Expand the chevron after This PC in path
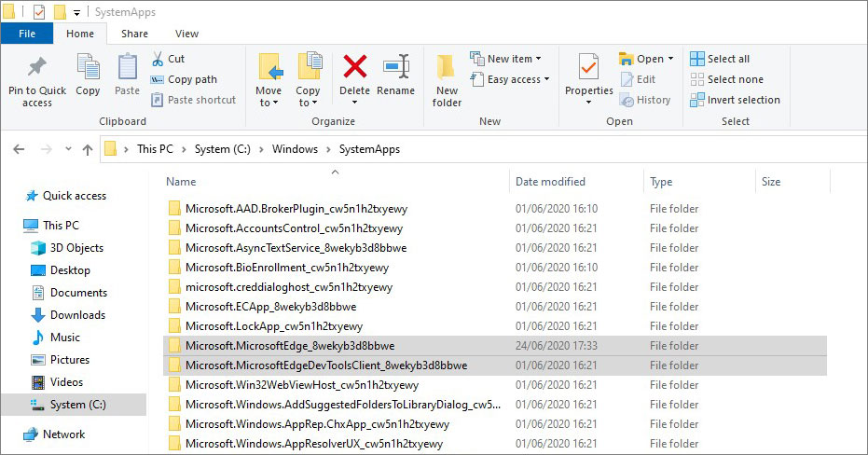Image resolution: width=868 pixels, height=455 pixels. 184,149
